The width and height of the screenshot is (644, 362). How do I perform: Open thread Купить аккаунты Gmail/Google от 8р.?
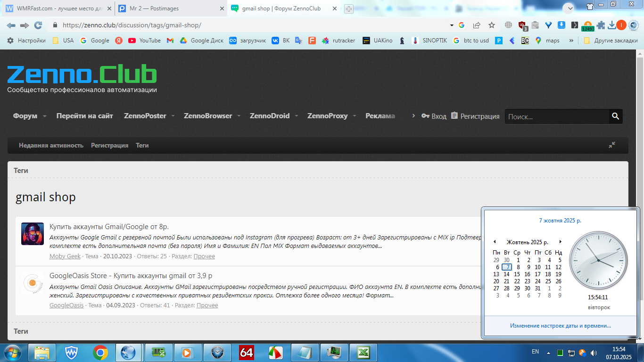(109, 227)
